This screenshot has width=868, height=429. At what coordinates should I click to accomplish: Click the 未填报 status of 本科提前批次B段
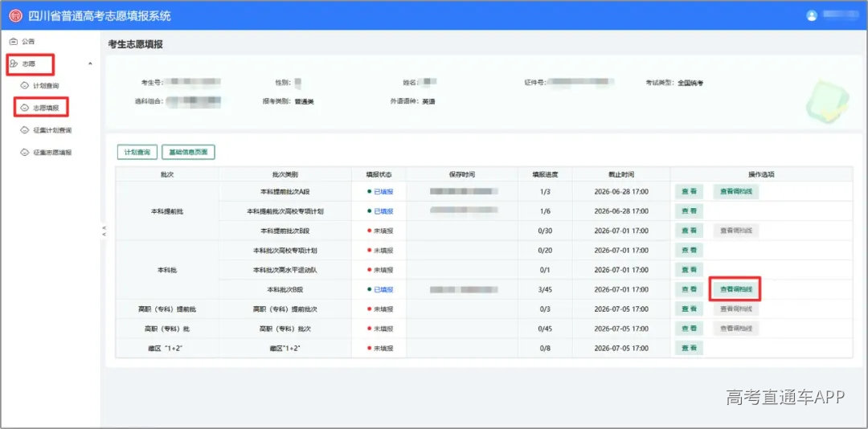(379, 231)
